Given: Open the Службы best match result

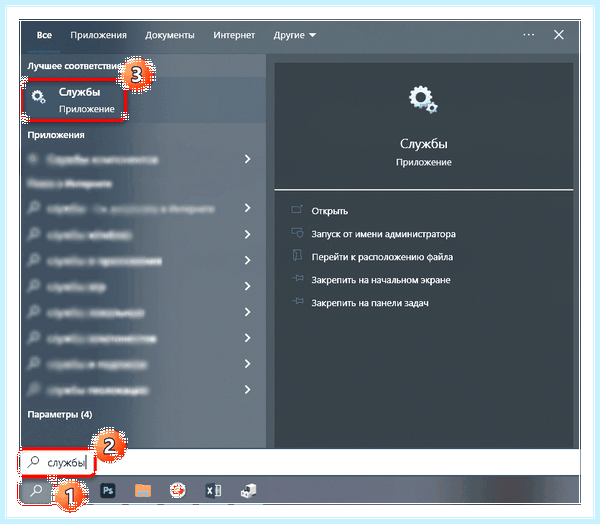Looking at the screenshot, I should click(144, 100).
